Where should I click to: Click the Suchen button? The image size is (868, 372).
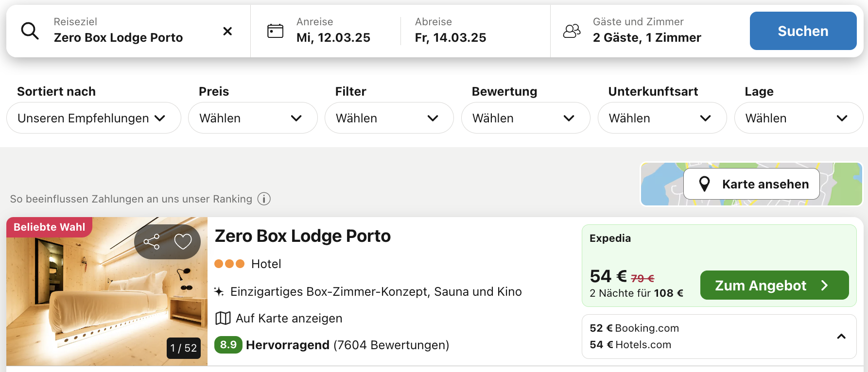(803, 31)
